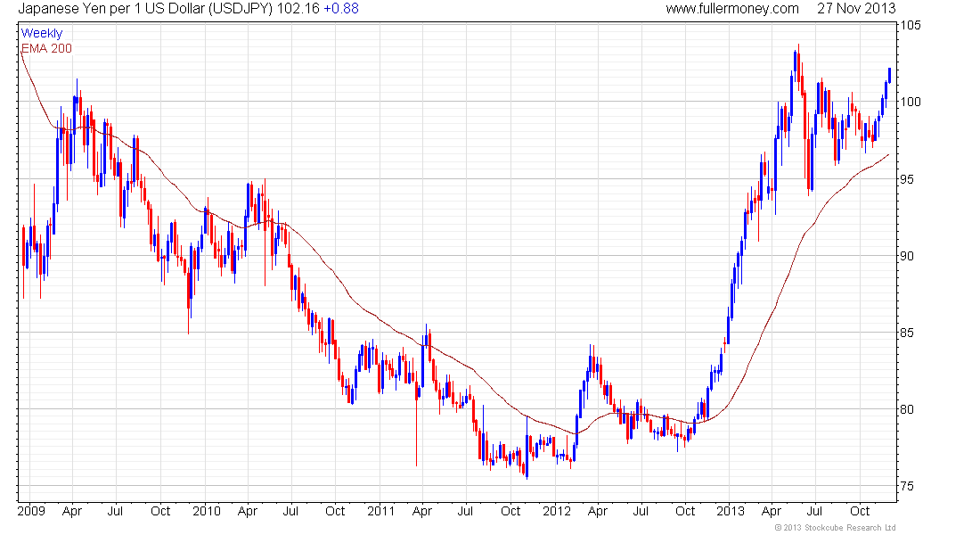The width and height of the screenshot is (980, 535).
Task: Click the 'Oct' label preceding 2013
Action: (686, 511)
